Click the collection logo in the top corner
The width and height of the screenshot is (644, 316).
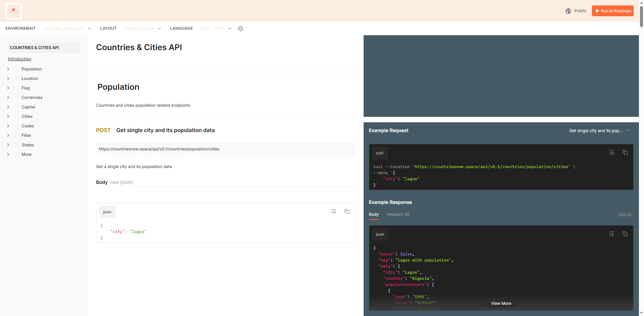[x=14, y=10]
